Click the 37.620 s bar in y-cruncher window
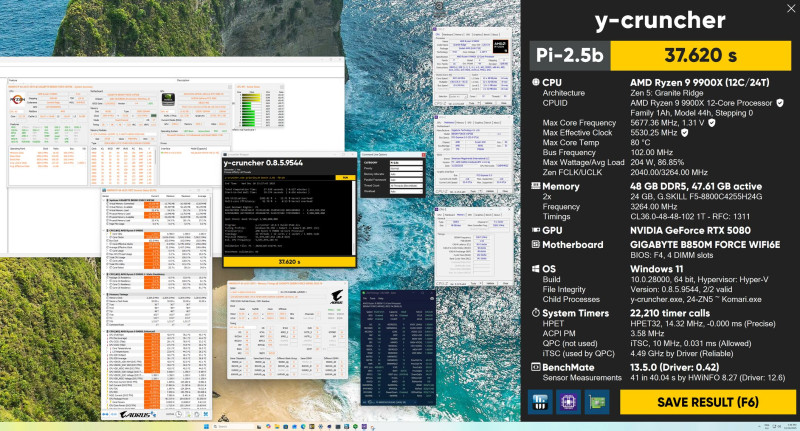The image size is (800, 431). point(289,262)
